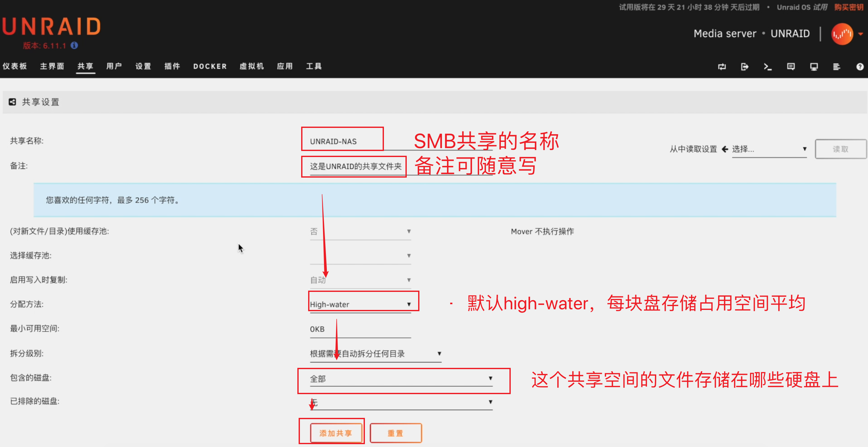Expand the 拆分级别 dropdown

click(x=375, y=353)
